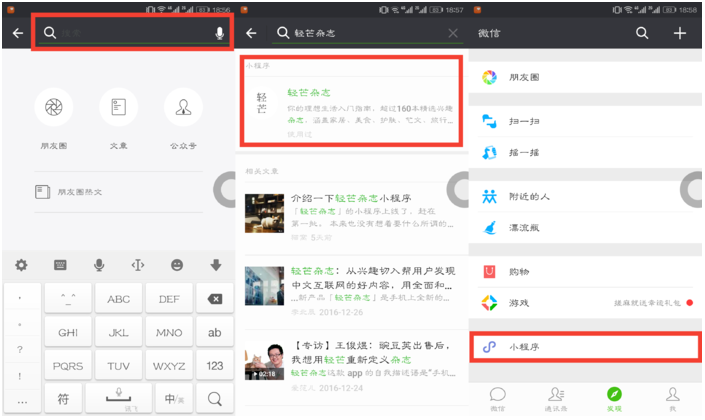705x420 pixels.
Task: Tap keyboard search magnifier key
Action: pyautogui.click(x=215, y=398)
